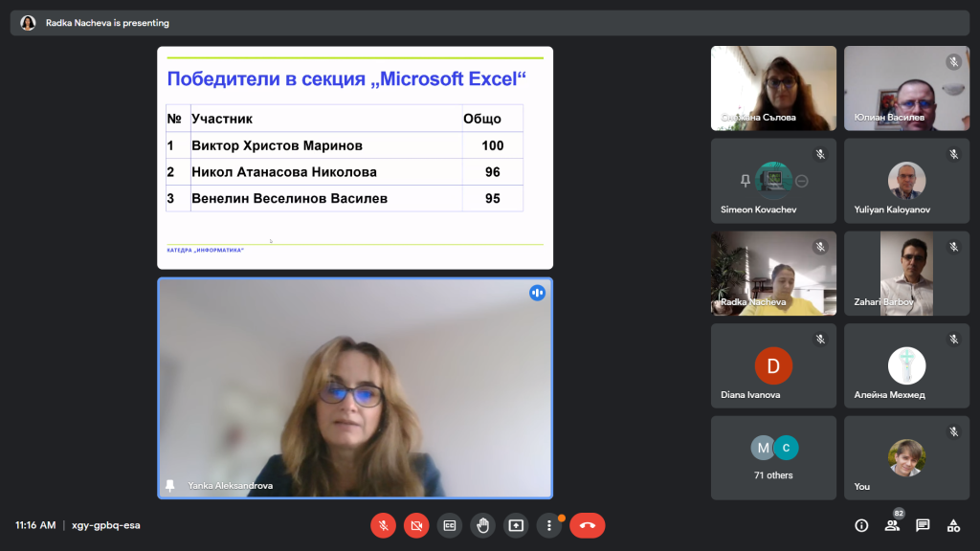Image resolution: width=980 pixels, height=551 pixels.
Task: Click your own You tile
Action: [907, 458]
